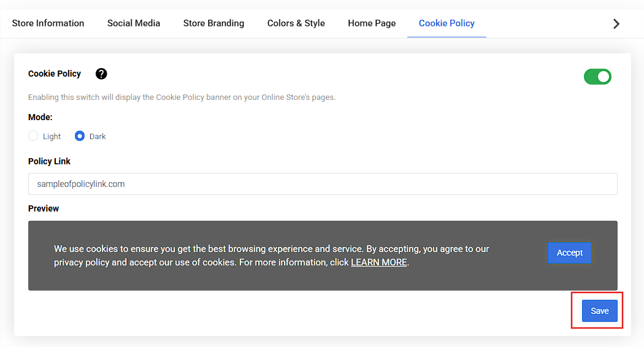This screenshot has width=644, height=347.
Task: Go to the Store Branding tab
Action: [x=213, y=23]
